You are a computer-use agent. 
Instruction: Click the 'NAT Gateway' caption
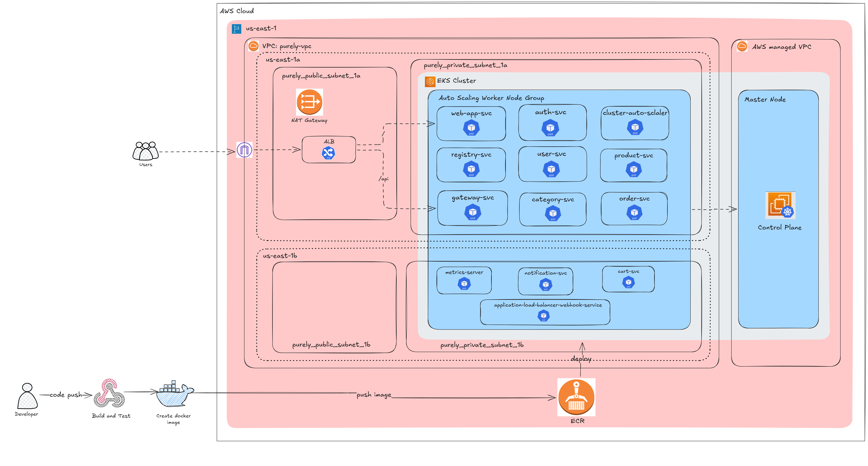click(309, 121)
